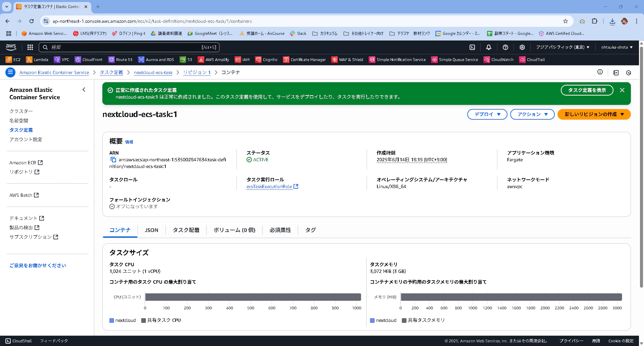Go to the タスク定義 breadcrumb link

[111, 72]
